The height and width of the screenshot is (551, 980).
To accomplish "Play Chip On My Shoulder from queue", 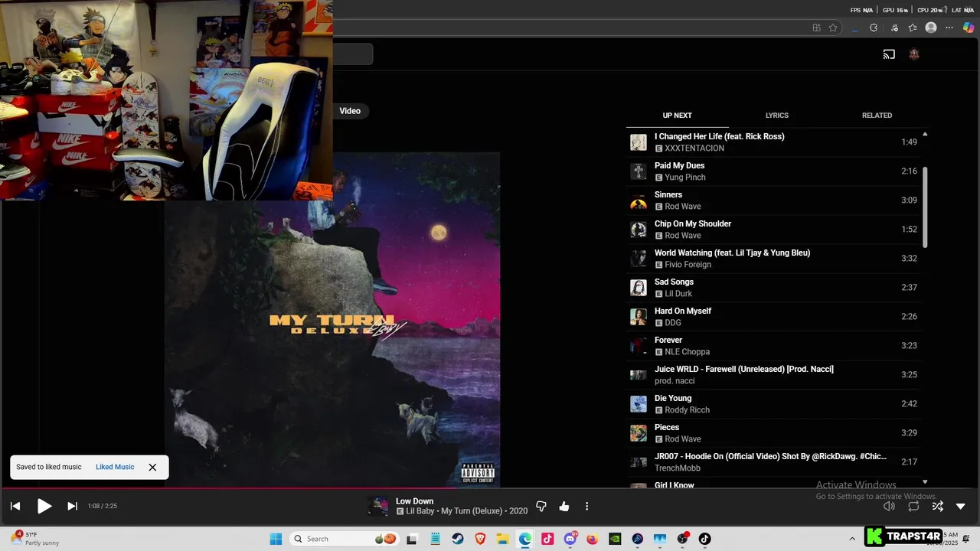I will [773, 230].
